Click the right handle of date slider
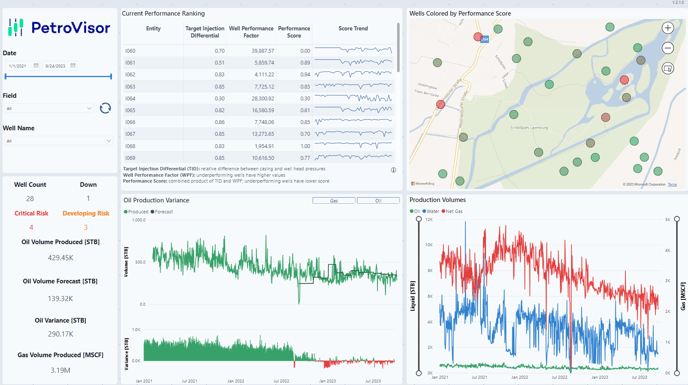This screenshot has height=385, width=688. [111, 76]
